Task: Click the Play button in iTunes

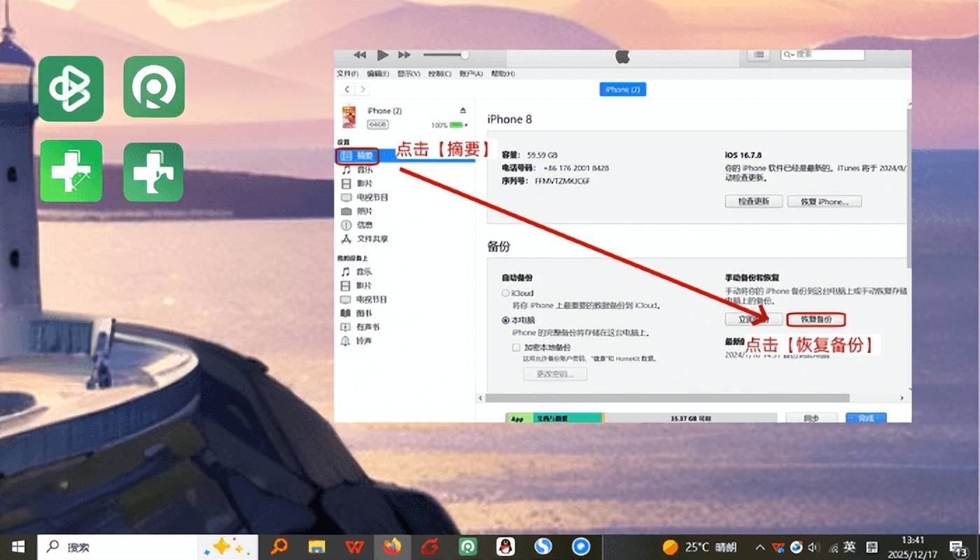Action: tap(382, 55)
